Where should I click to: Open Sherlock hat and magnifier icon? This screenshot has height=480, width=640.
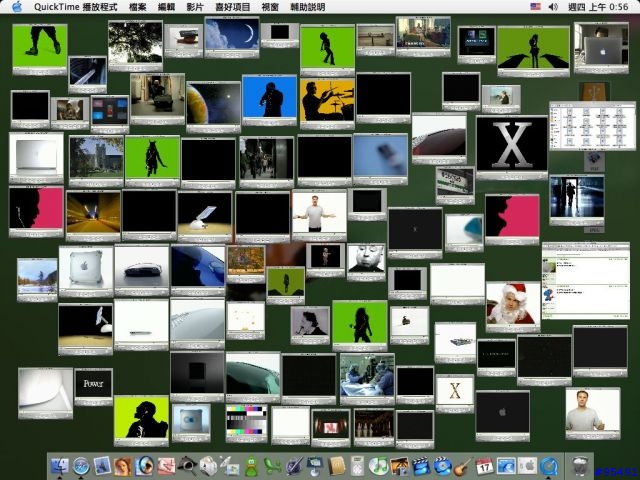187,466
